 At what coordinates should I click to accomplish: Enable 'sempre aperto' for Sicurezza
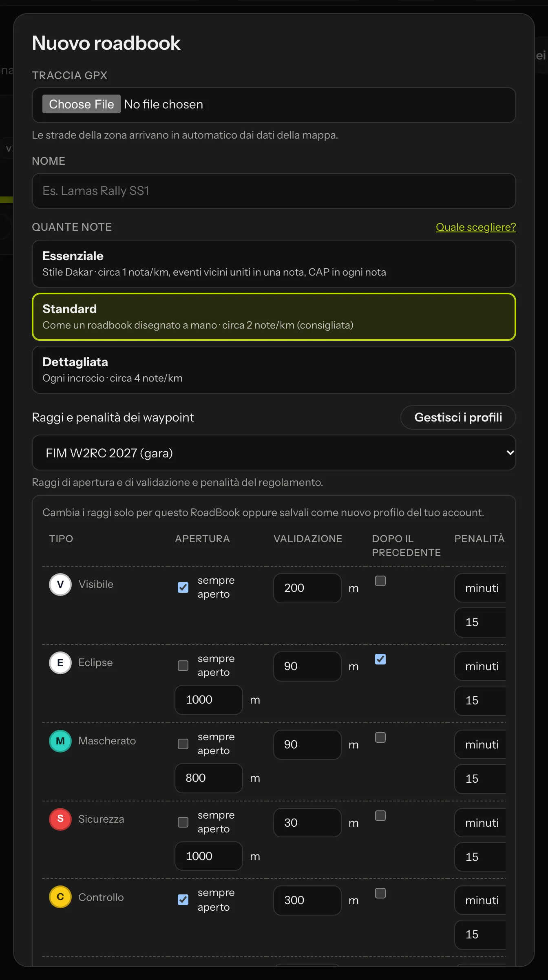[183, 822]
